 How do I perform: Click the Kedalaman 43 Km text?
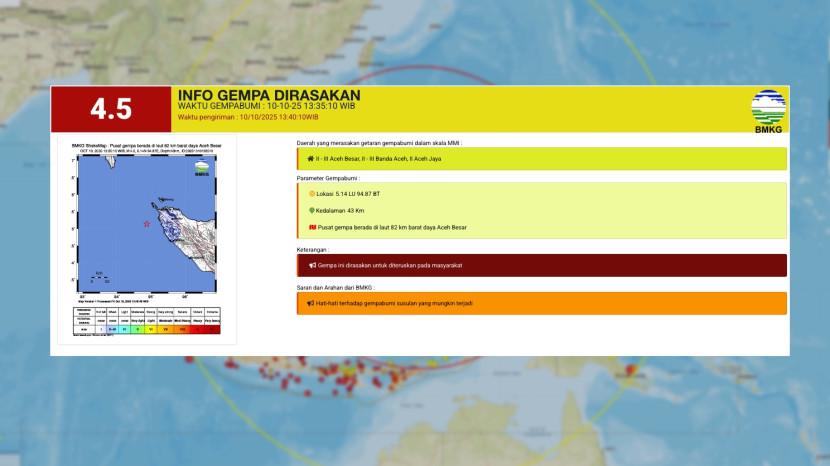click(343, 210)
